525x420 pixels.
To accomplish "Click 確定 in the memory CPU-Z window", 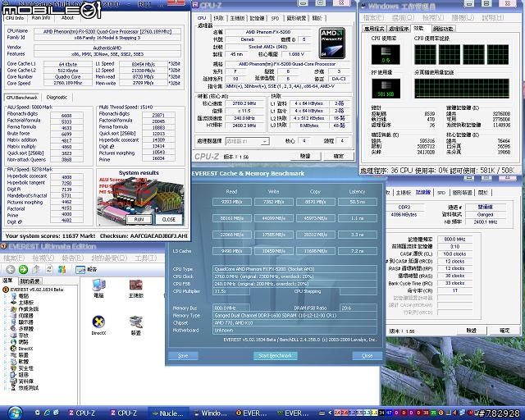I will click(x=504, y=331).
